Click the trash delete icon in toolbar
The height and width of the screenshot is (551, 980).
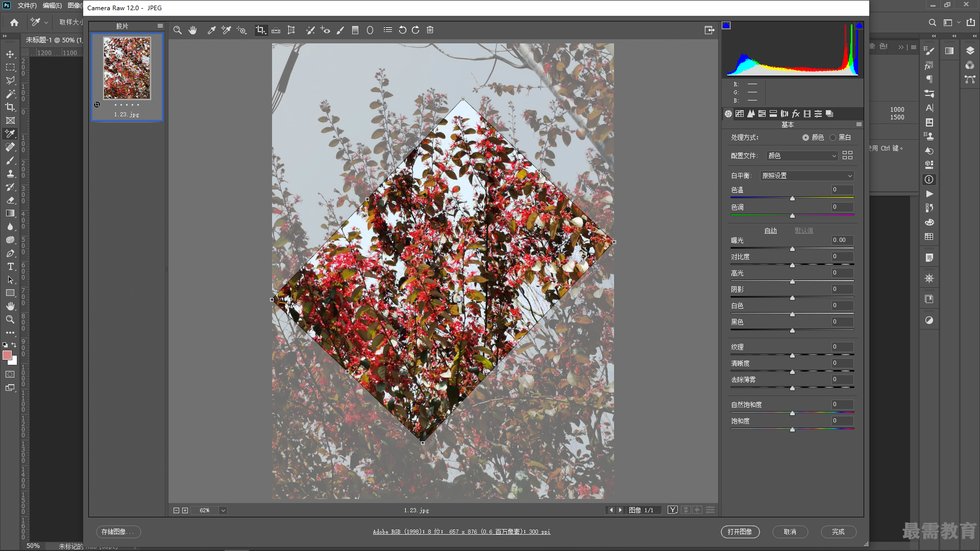[x=430, y=30]
